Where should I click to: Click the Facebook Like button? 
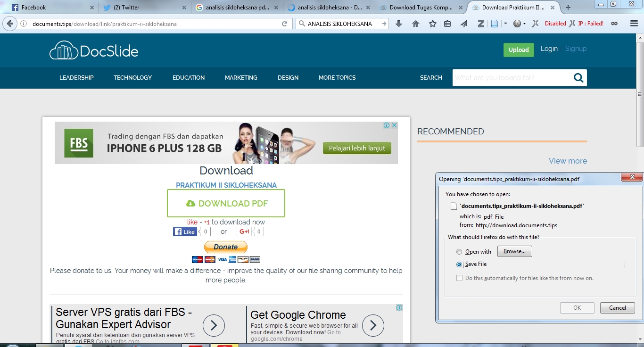(x=185, y=231)
